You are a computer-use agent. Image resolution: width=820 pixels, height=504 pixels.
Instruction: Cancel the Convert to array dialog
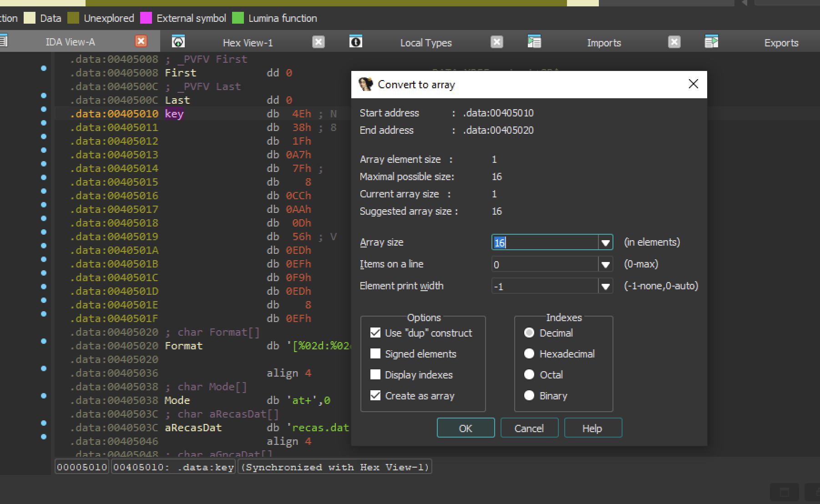tap(529, 428)
